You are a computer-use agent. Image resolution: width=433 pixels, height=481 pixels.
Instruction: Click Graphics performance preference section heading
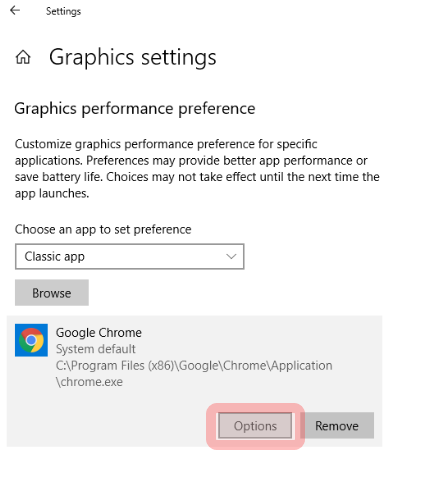click(x=135, y=109)
